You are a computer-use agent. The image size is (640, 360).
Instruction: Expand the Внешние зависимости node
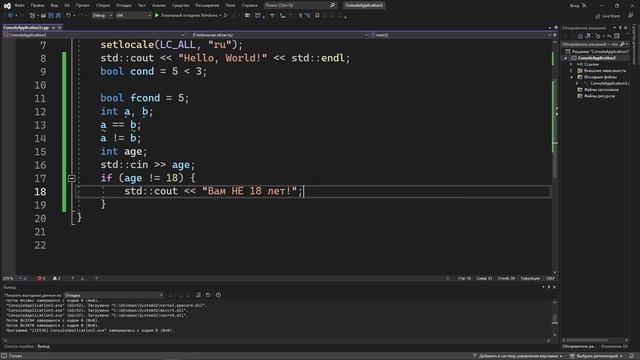pyautogui.click(x=571, y=71)
